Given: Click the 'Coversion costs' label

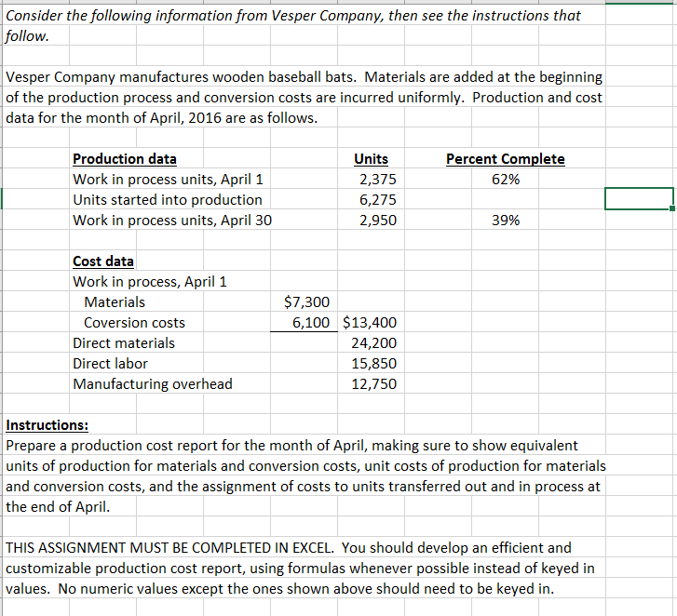Looking at the screenshot, I should pos(134,323).
